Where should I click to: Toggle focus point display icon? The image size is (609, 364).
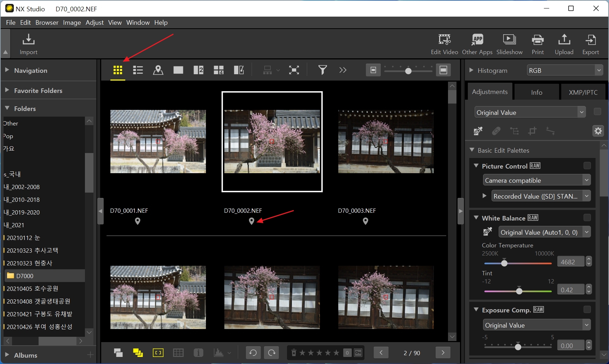click(x=158, y=353)
